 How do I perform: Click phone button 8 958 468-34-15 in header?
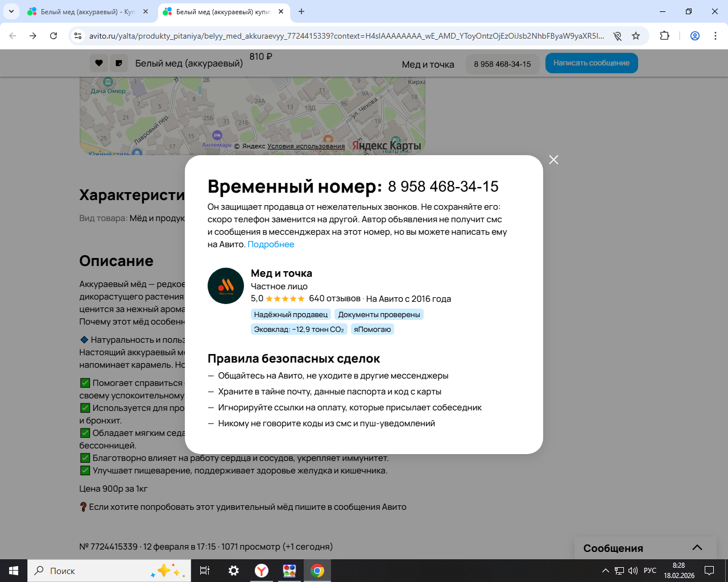pos(502,64)
